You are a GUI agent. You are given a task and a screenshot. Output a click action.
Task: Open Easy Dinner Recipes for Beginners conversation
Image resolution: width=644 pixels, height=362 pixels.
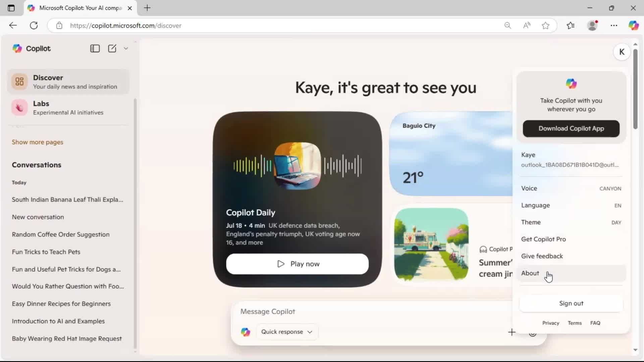61,304
